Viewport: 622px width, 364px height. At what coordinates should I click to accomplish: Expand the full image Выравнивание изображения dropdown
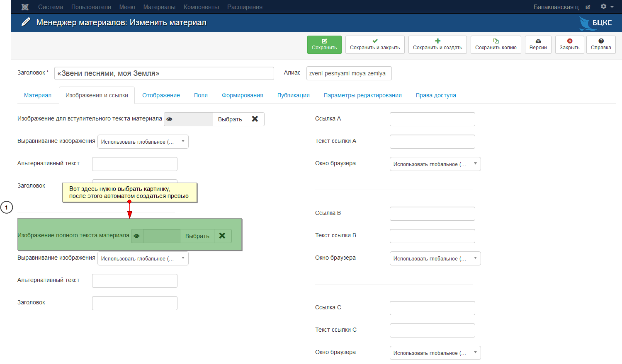click(x=143, y=258)
